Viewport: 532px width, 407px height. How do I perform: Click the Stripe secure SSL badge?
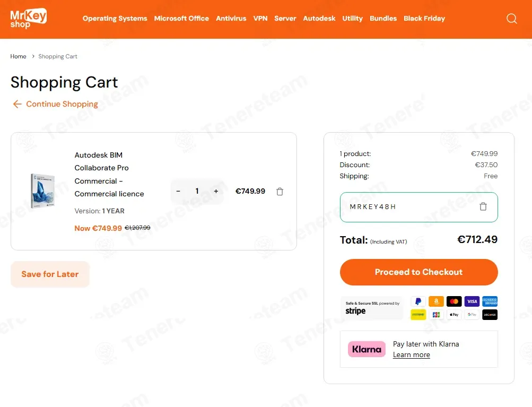coord(371,308)
